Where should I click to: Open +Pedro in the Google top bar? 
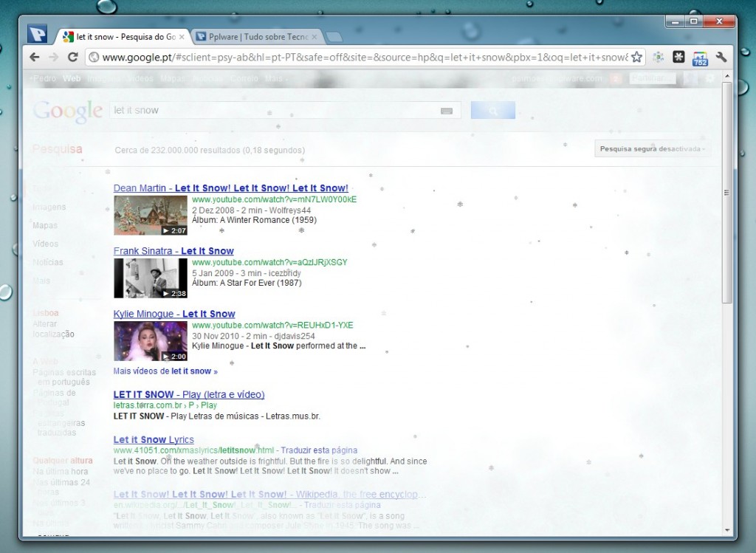tap(43, 78)
